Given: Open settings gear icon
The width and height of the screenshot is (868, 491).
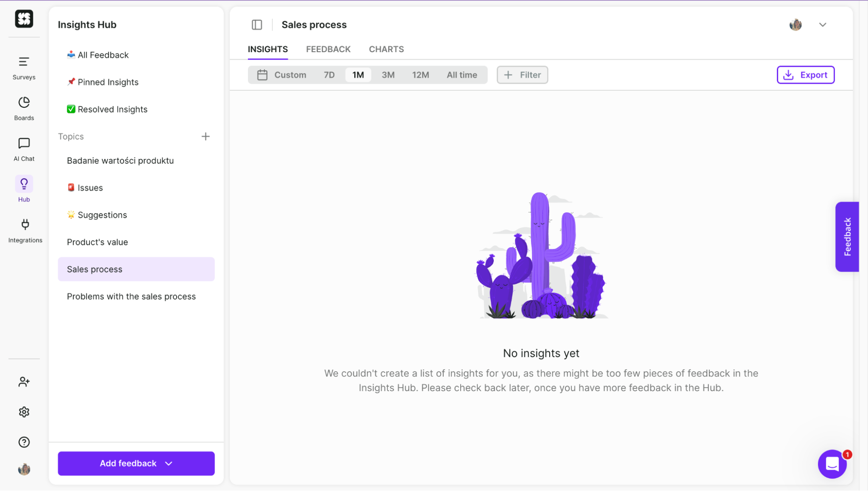Looking at the screenshot, I should 24,412.
